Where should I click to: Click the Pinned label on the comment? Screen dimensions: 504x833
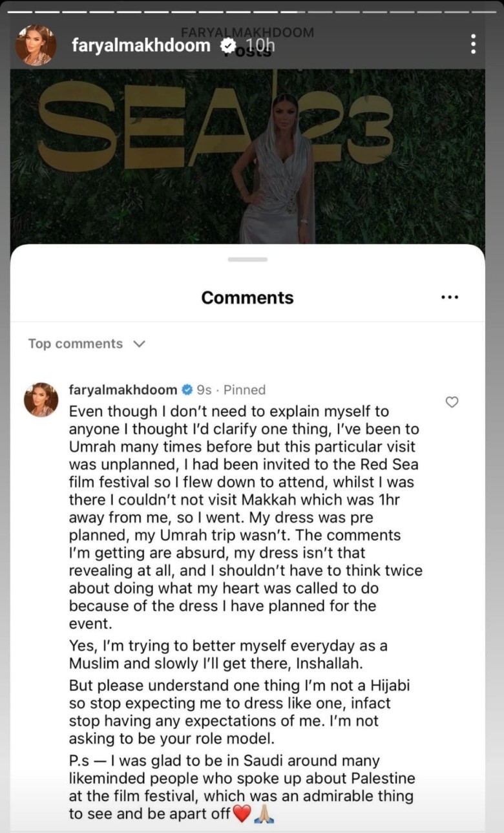(x=244, y=390)
